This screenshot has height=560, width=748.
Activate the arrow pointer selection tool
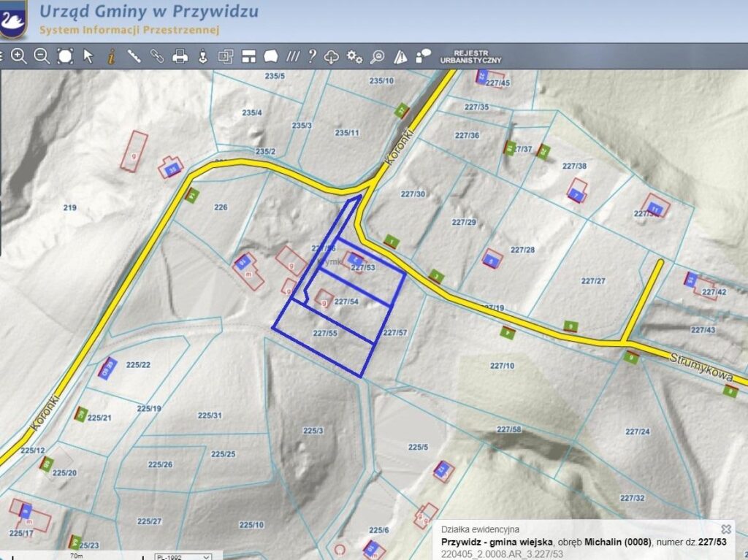pos(88,56)
